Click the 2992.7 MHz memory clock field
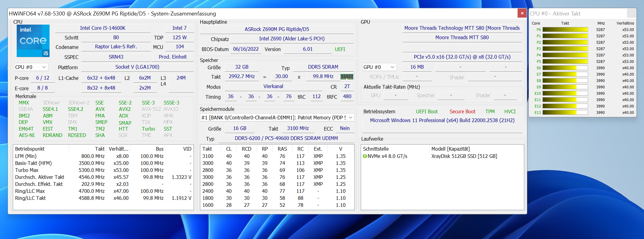644x239 pixels. click(242, 77)
